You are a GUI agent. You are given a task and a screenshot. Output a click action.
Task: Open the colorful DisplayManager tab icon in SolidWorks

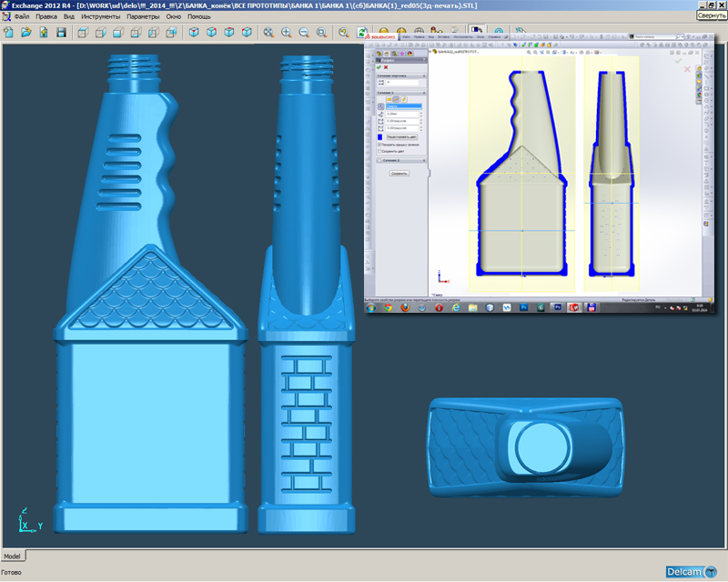point(410,54)
